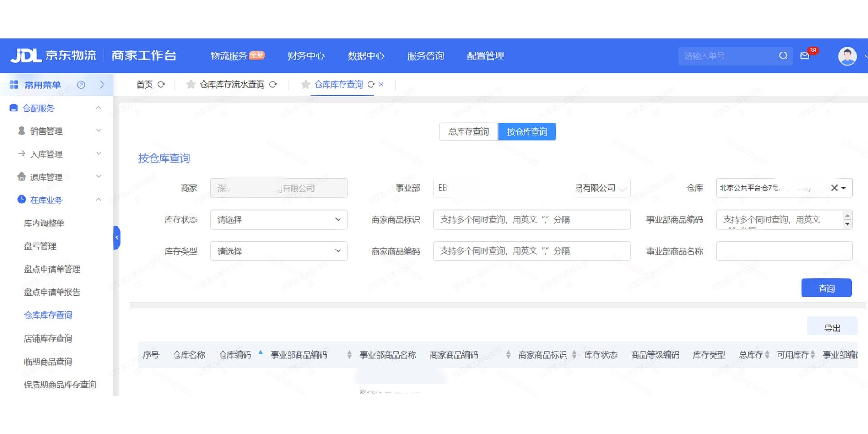Sort table by 可用库存 column
868x434 pixels.
pos(812,355)
